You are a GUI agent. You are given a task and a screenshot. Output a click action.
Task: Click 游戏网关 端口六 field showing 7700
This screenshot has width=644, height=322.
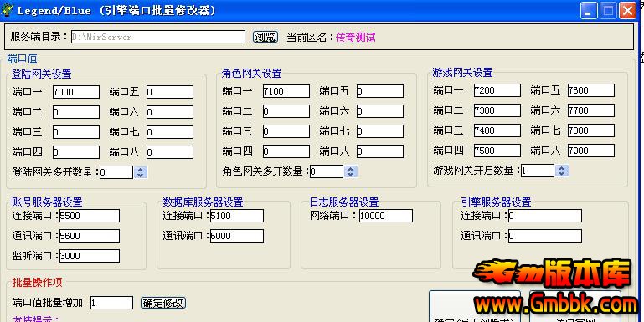pos(591,110)
